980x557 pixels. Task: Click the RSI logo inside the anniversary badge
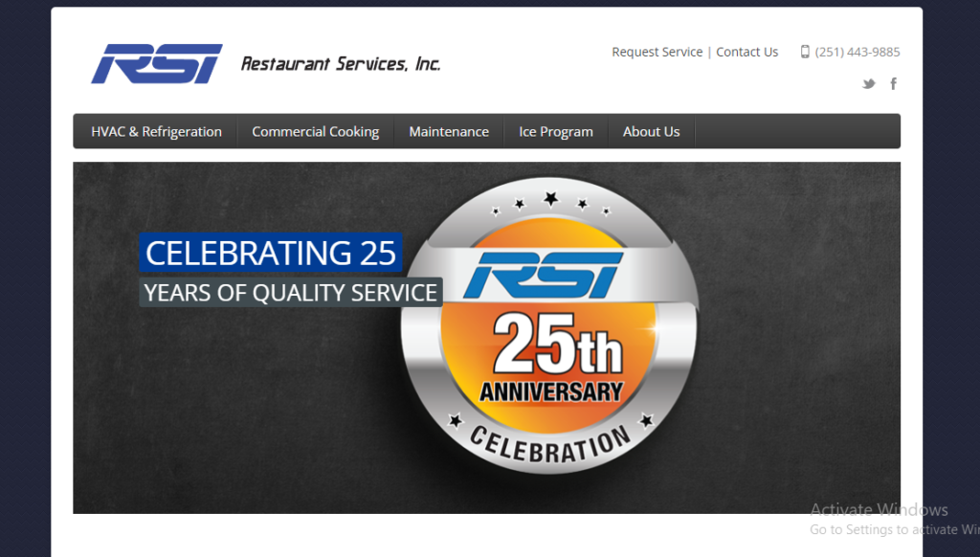(x=546, y=275)
